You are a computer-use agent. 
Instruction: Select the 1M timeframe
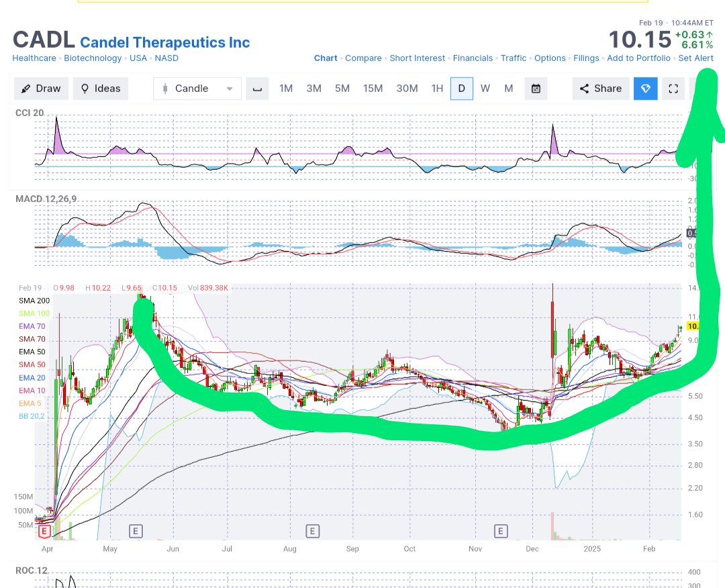[286, 89]
